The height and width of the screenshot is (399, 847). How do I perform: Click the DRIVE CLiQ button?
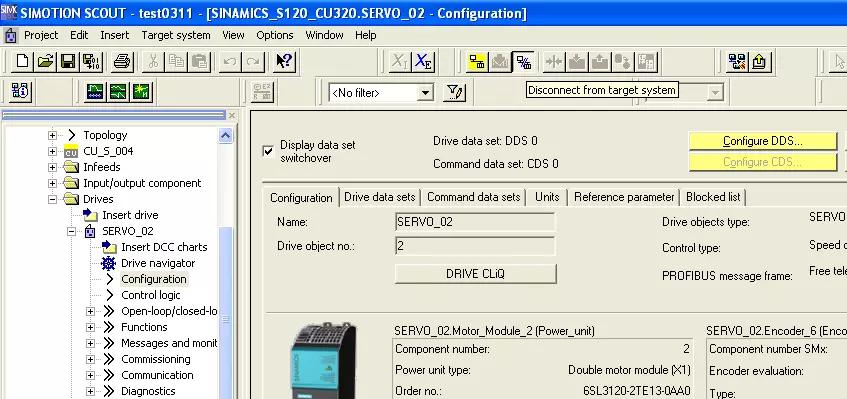click(475, 274)
